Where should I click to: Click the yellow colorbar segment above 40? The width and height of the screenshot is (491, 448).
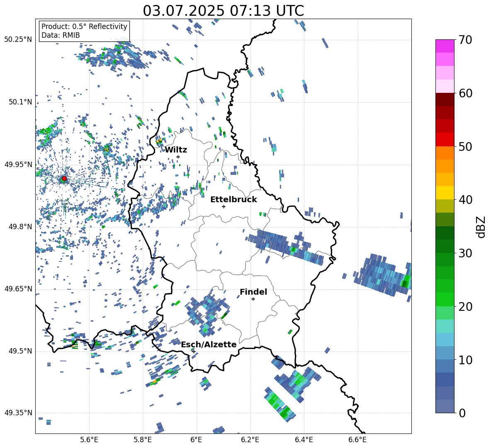click(x=445, y=193)
